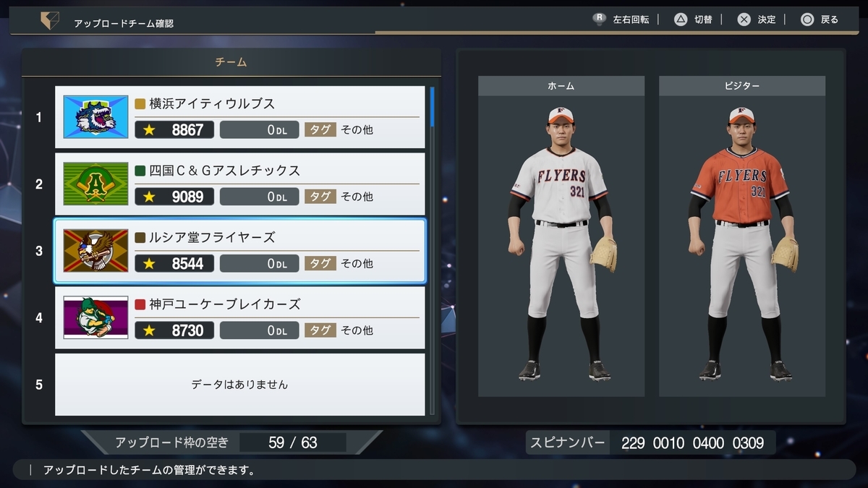
Task: Click the red team color square of 神戸ユーケーブレイカーズ
Action: click(x=140, y=304)
